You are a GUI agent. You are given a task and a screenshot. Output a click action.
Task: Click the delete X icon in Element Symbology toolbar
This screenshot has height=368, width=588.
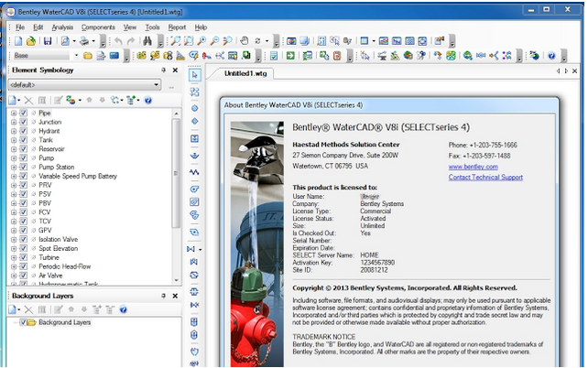[x=28, y=100]
